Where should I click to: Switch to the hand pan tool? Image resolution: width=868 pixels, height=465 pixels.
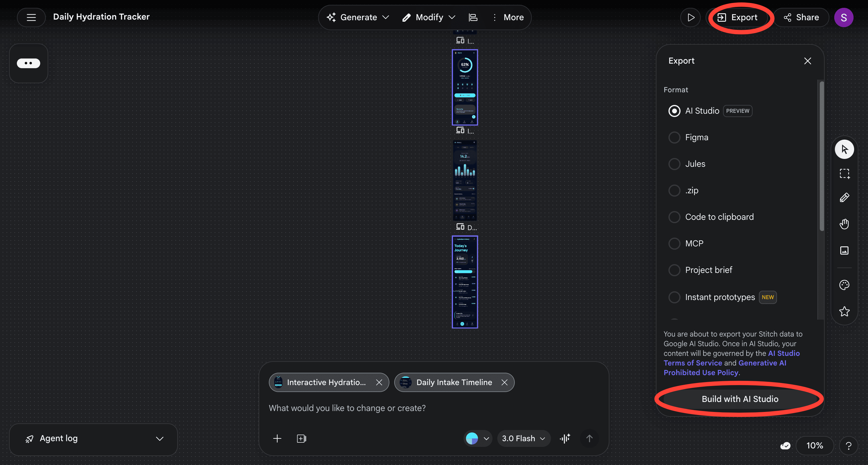(844, 224)
